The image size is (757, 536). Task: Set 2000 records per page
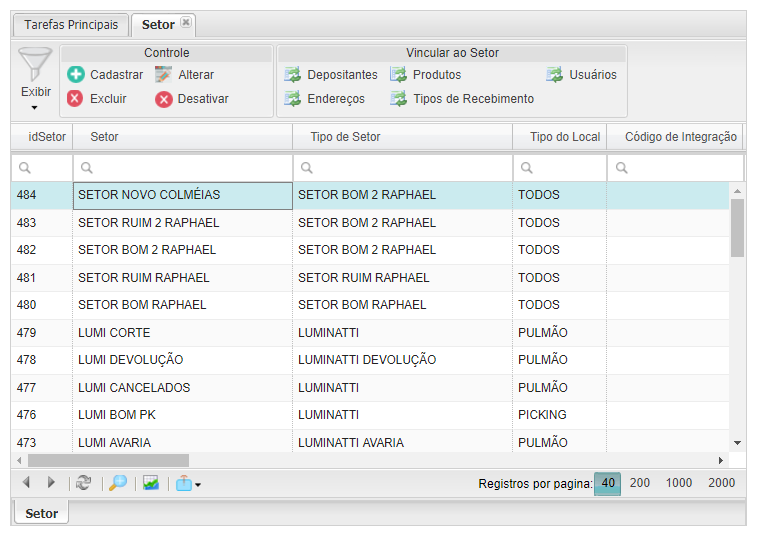tap(721, 483)
